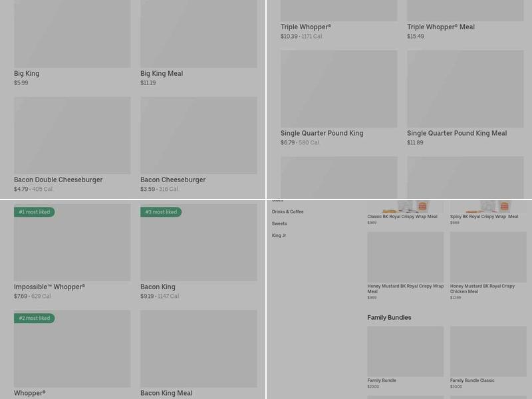Click the Impossible Whopper item title

click(x=49, y=287)
